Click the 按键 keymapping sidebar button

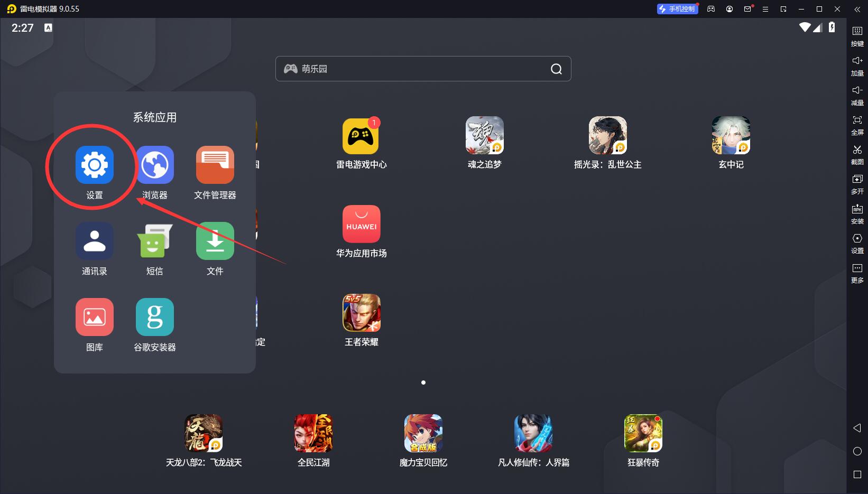857,36
